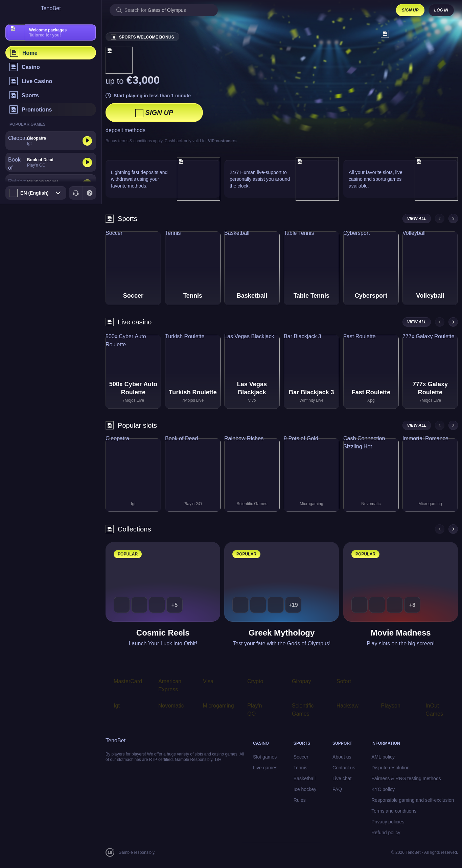The image size is (462, 868).
Task: Click the magnifier icon in search bar
Action: (119, 10)
